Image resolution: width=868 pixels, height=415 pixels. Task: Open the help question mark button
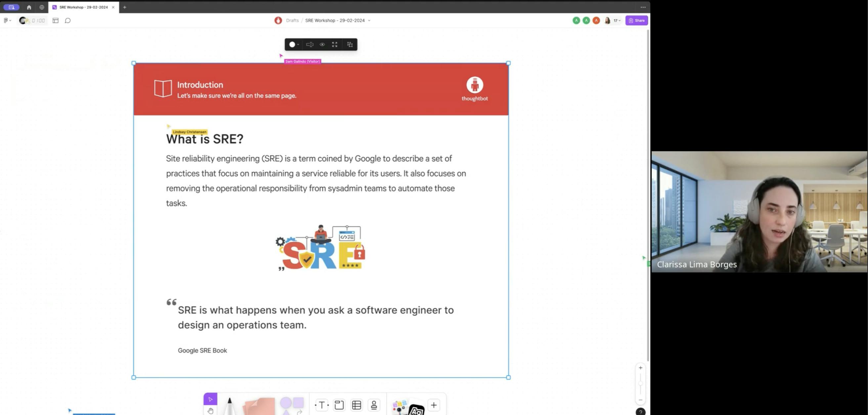point(640,412)
